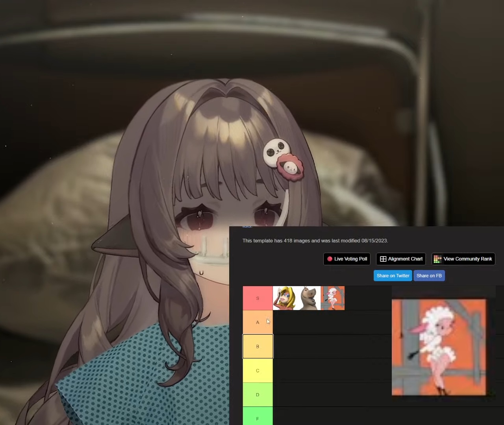Click the red dot Live Voting icon

(x=330, y=259)
